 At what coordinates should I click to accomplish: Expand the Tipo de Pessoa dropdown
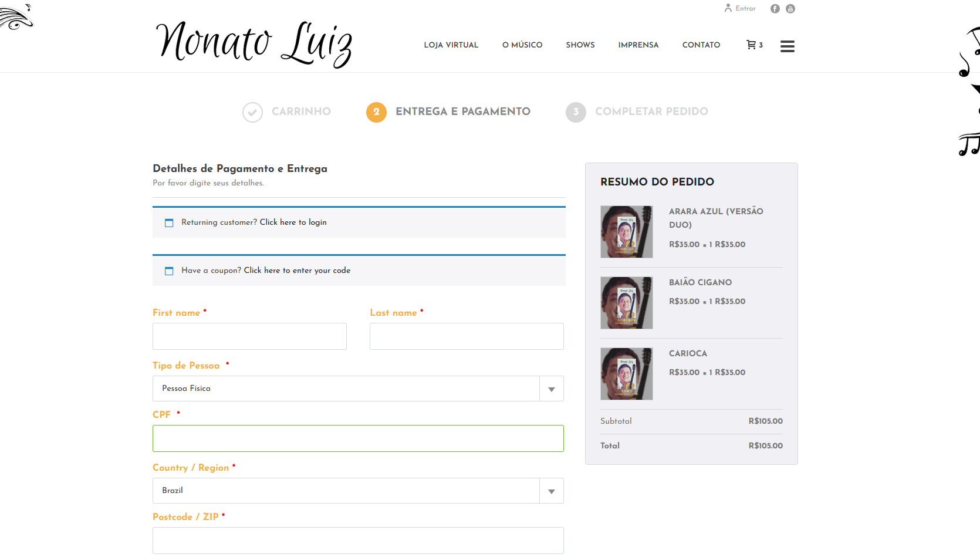pos(551,389)
